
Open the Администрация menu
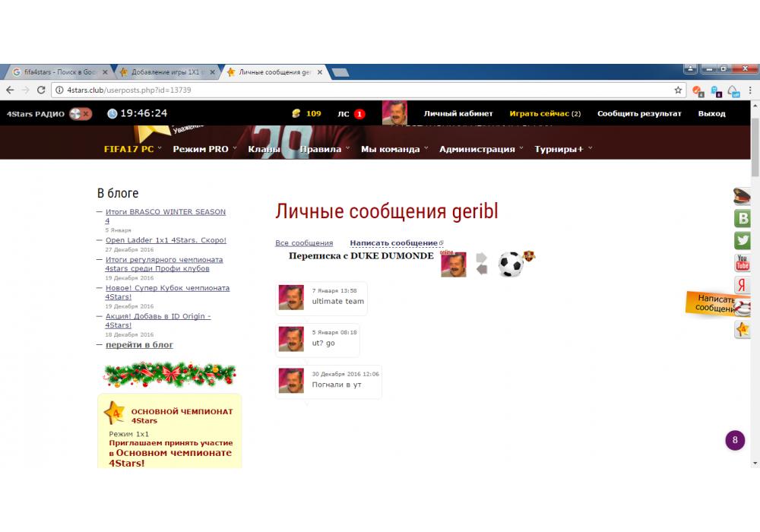pyautogui.click(x=480, y=149)
